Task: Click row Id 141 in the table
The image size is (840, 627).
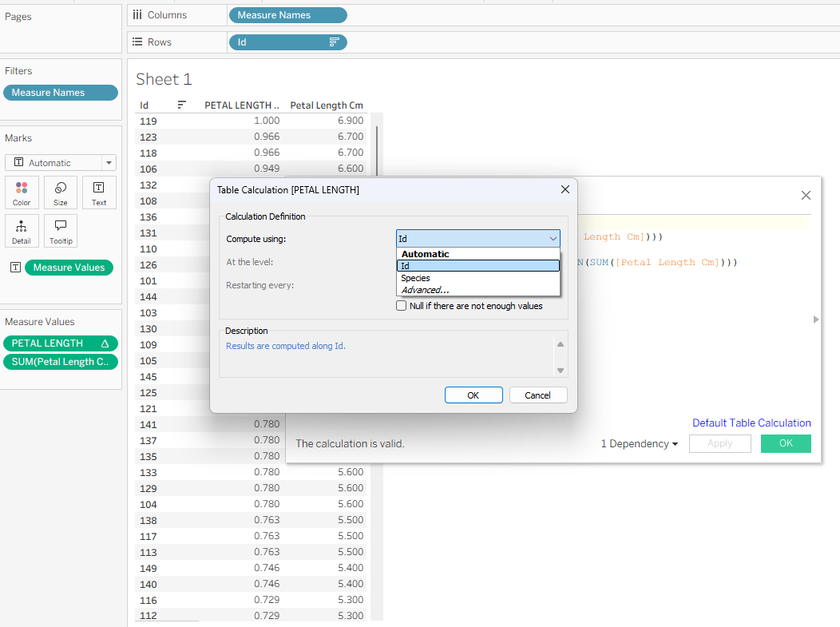Action: [149, 424]
